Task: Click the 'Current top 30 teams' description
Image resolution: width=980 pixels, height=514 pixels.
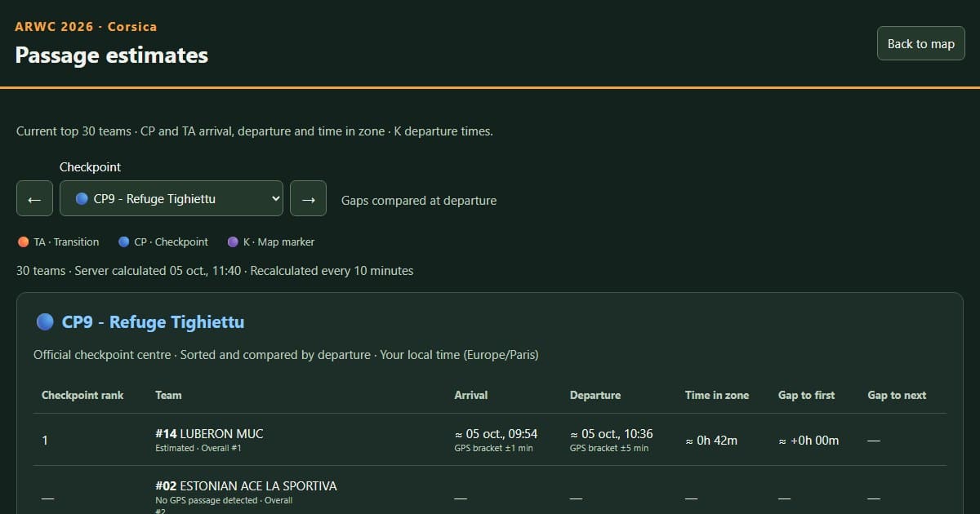Action: pos(255,131)
